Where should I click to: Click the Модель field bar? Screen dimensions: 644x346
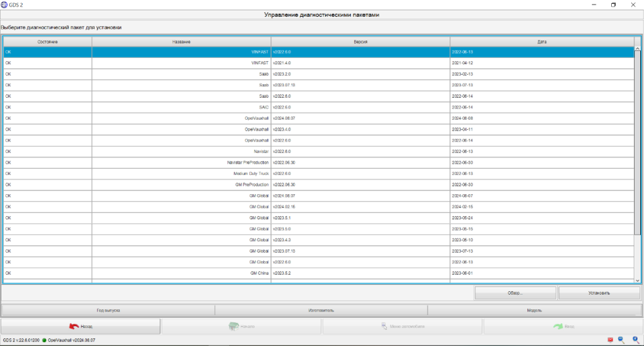[x=535, y=311]
